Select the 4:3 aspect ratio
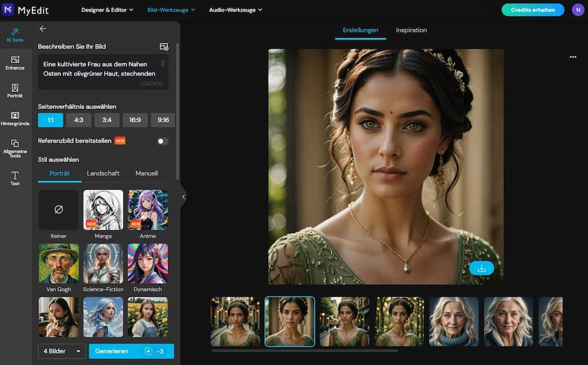Image resolution: width=588 pixels, height=365 pixels. (x=79, y=120)
